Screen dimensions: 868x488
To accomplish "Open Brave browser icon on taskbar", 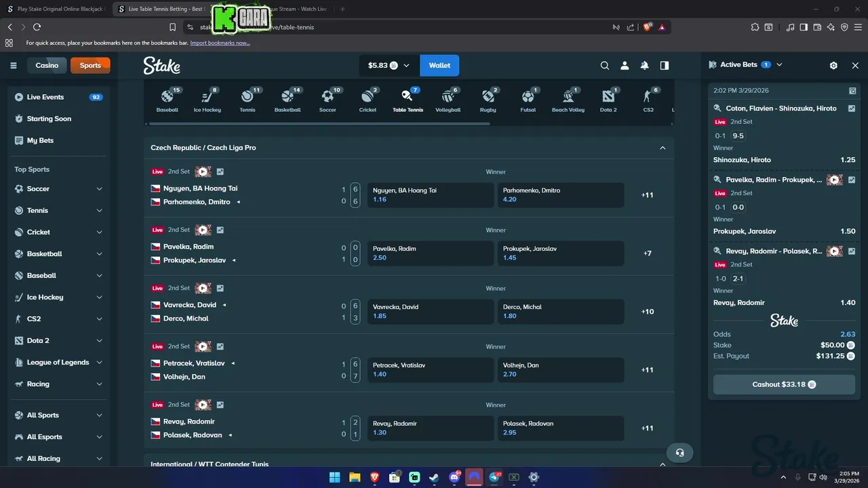I will tap(374, 477).
